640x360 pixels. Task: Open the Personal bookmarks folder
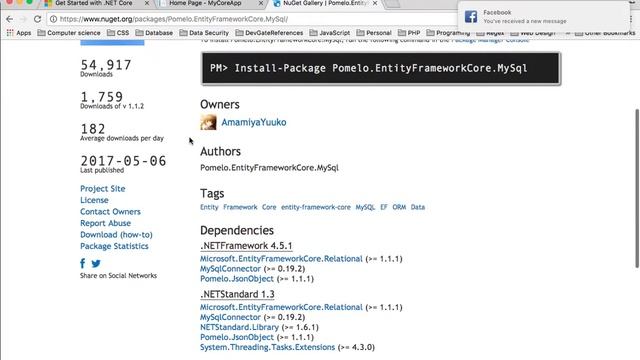(374, 33)
